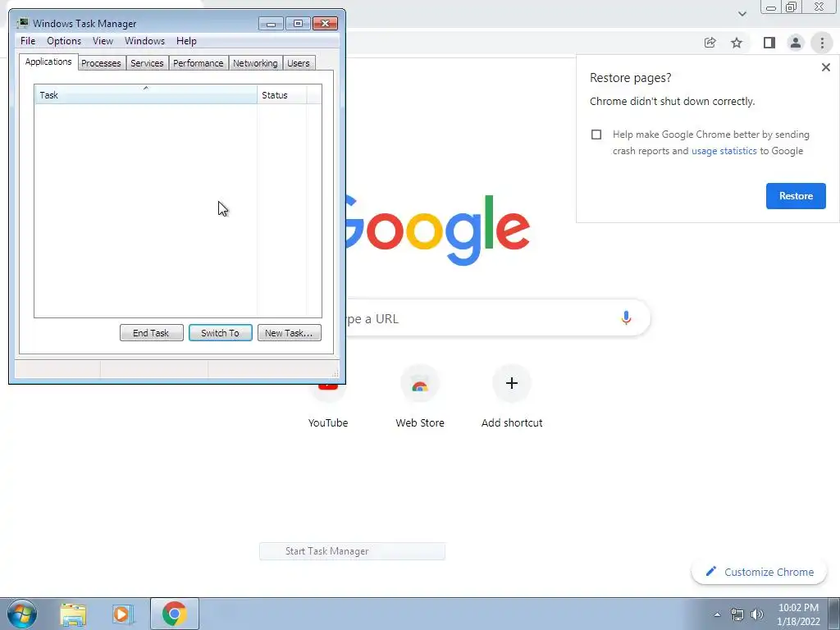The image size is (840, 630).
Task: Click the clock showing 10:02 PM
Action: [798, 614]
